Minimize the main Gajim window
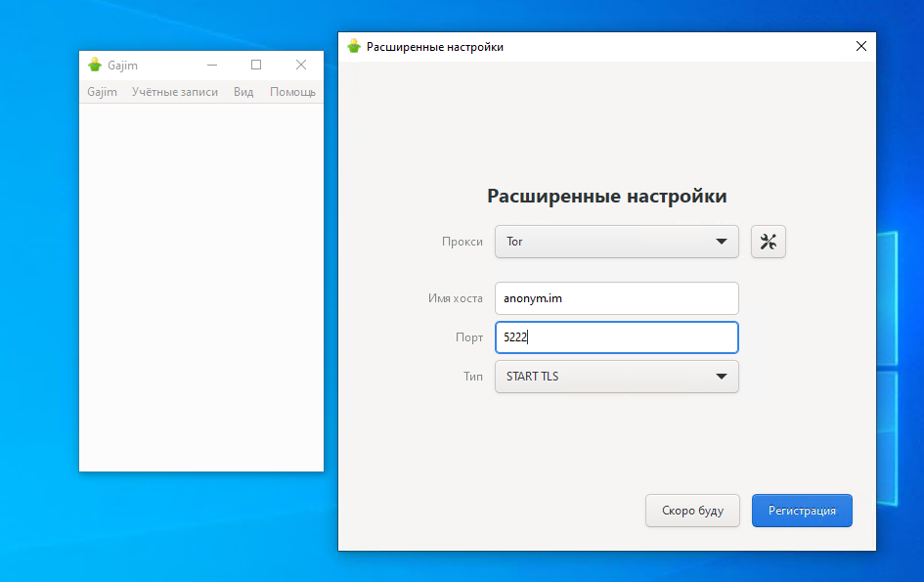 [211, 65]
